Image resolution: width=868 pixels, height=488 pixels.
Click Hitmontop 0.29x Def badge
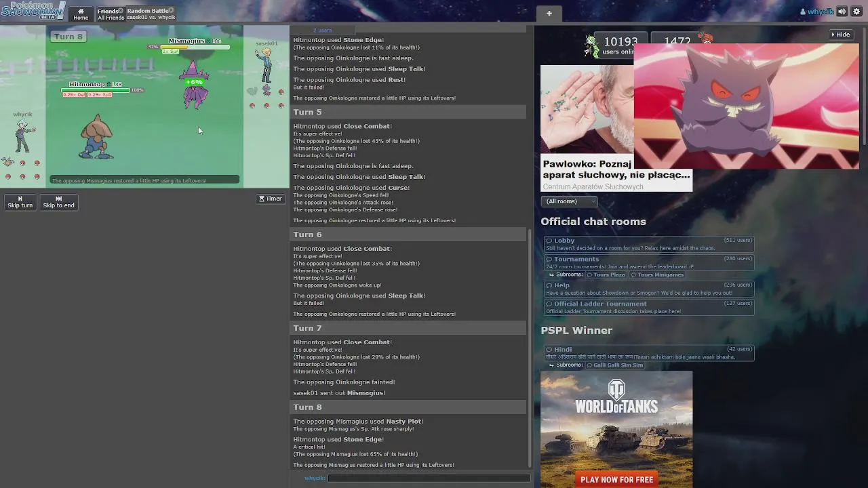click(x=74, y=95)
